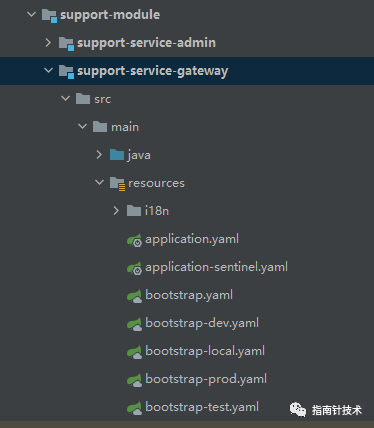
Task: Click the Spring icon of application-sentinel.yaml
Action: 134,268
